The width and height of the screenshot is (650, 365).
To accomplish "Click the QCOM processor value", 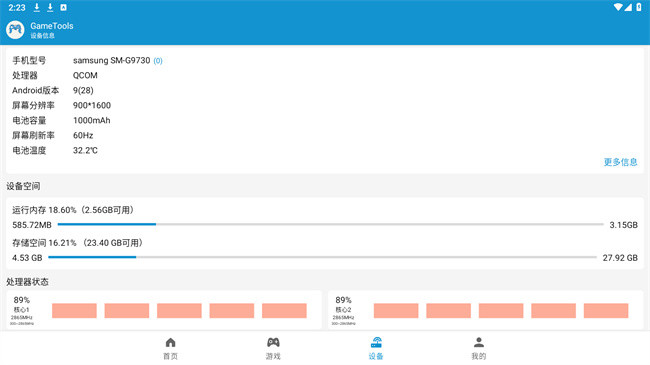I will [85, 75].
